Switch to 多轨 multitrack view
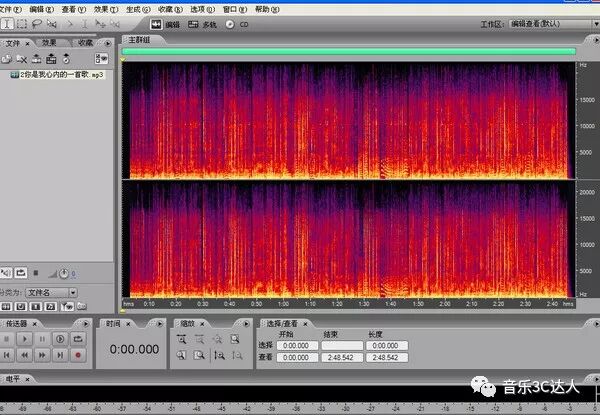This screenshot has width=600, height=415. [202, 24]
